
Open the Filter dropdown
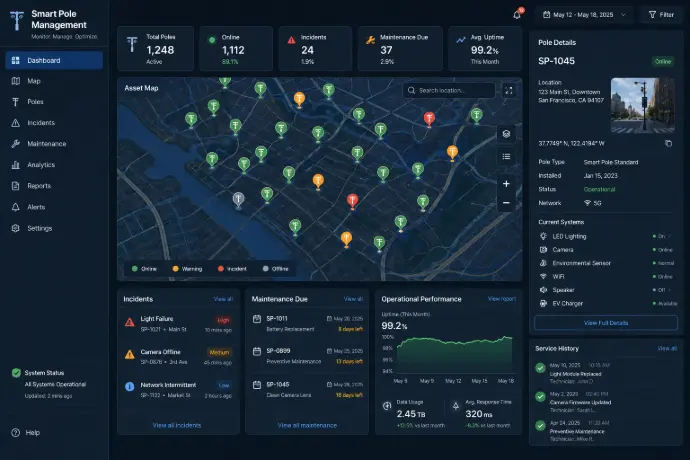661,15
